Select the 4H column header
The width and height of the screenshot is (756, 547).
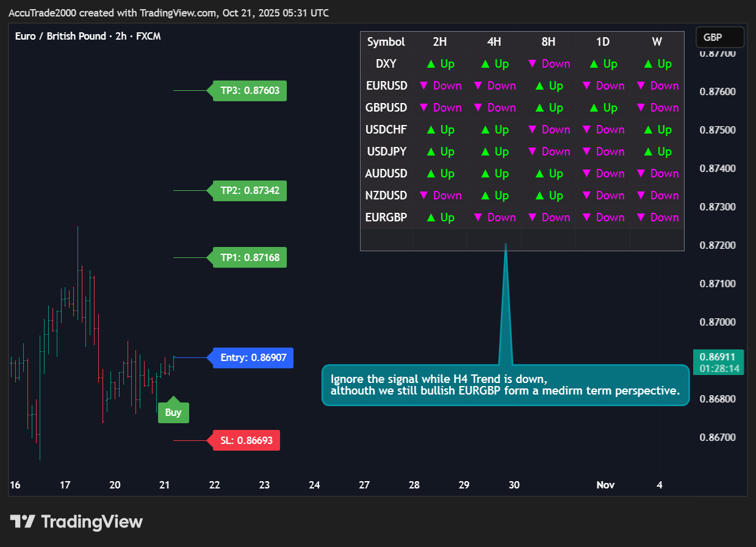494,42
